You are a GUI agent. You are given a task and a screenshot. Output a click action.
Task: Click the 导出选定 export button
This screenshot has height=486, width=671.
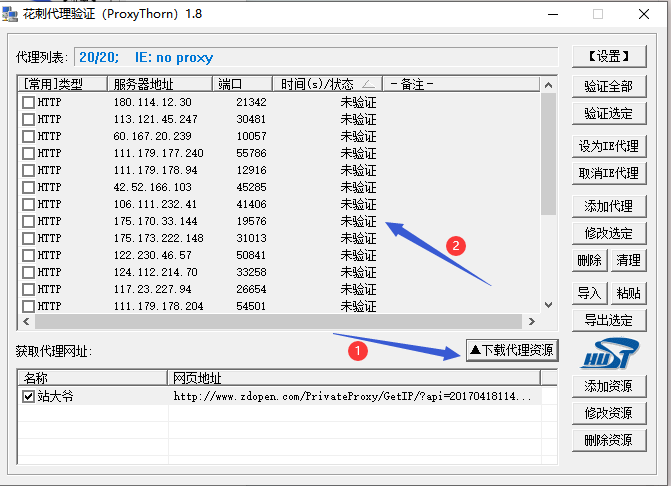(608, 320)
